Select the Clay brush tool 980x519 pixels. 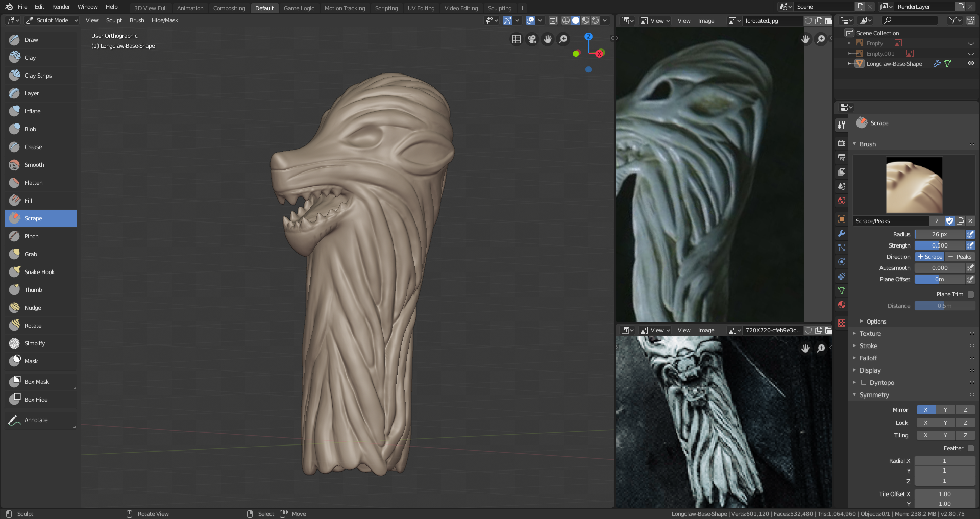point(40,58)
